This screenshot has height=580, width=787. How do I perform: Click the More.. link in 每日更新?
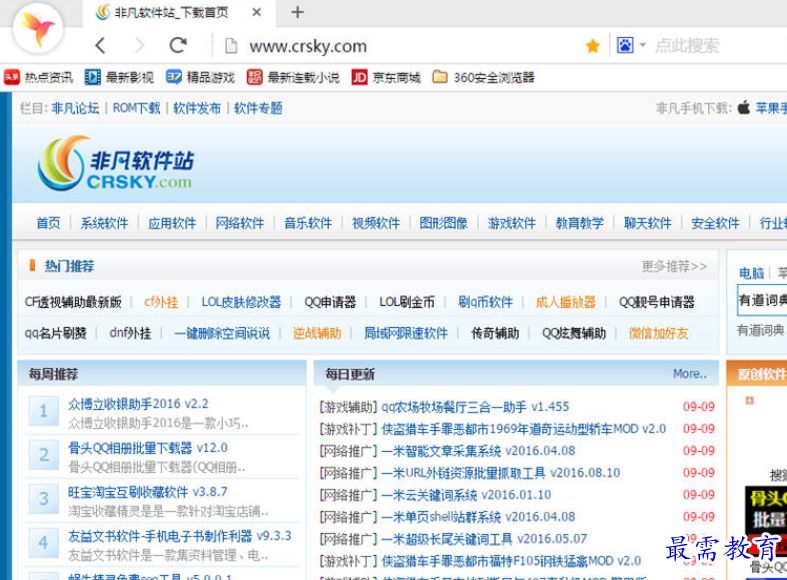click(689, 374)
